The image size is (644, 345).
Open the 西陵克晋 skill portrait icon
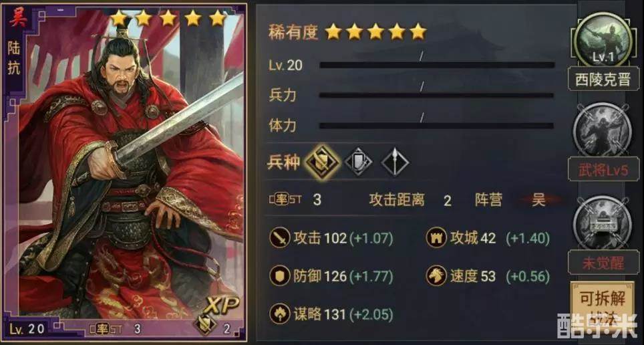(x=602, y=40)
